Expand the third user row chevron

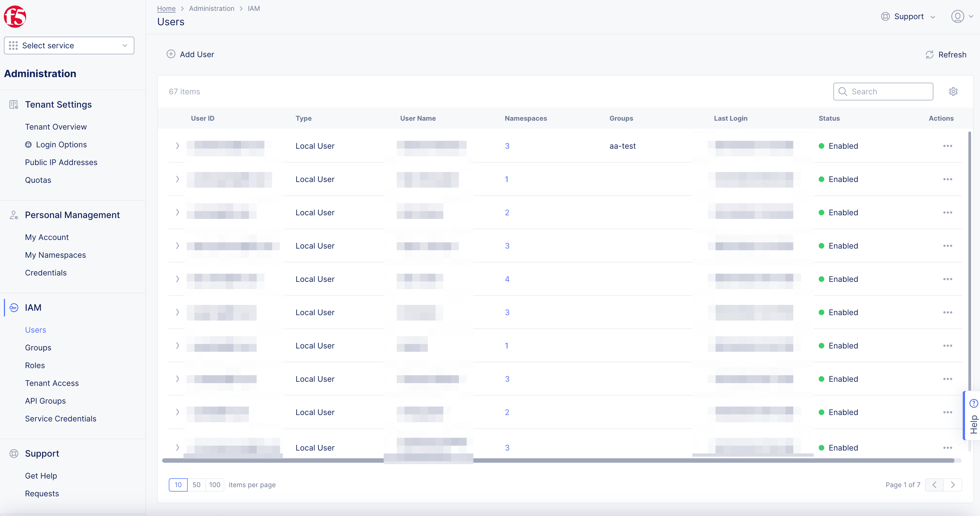[178, 212]
